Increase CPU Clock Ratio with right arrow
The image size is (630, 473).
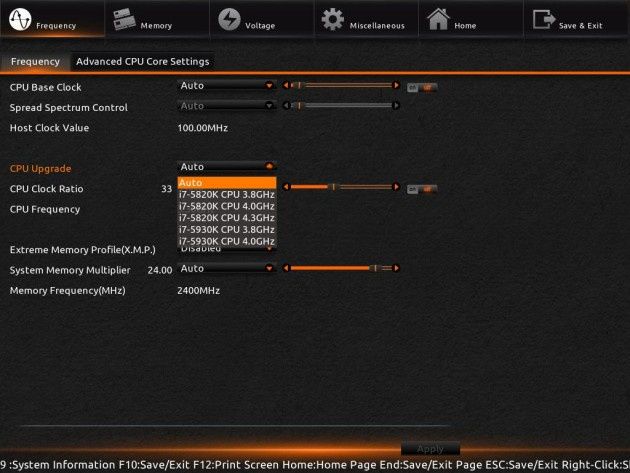click(397, 187)
